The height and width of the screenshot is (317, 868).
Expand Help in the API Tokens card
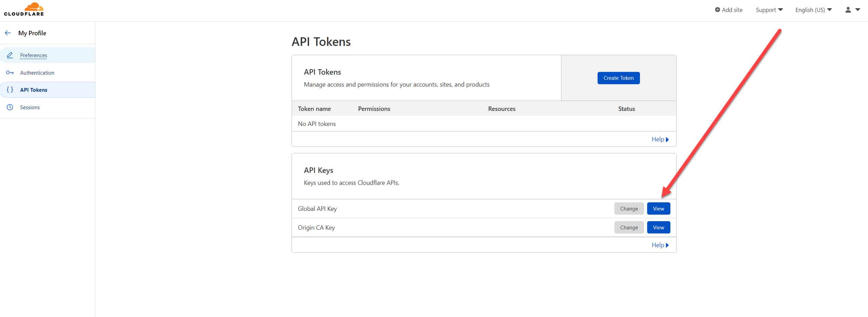pyautogui.click(x=660, y=139)
